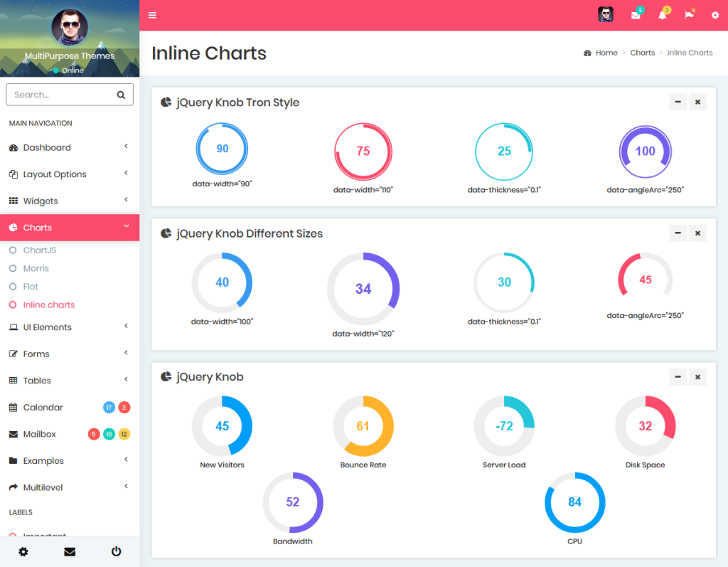Collapse the jQuery Knob Different Sizes panel

pos(678,233)
